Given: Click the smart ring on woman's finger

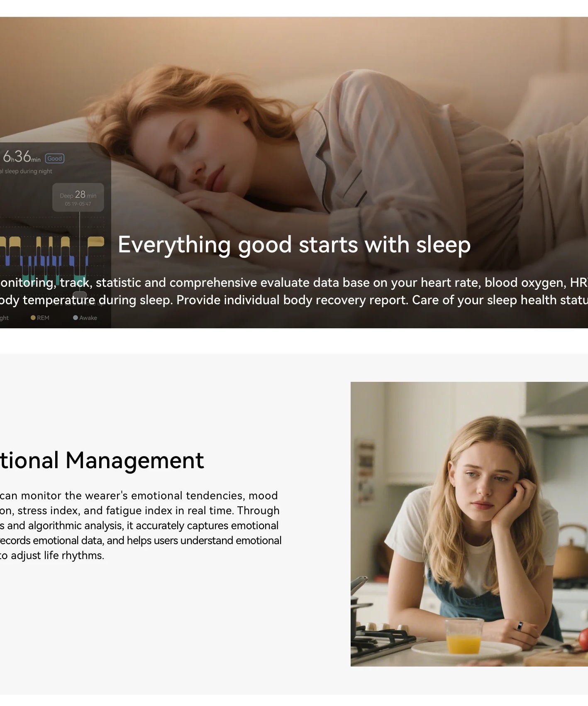Looking at the screenshot, I should (520, 626).
